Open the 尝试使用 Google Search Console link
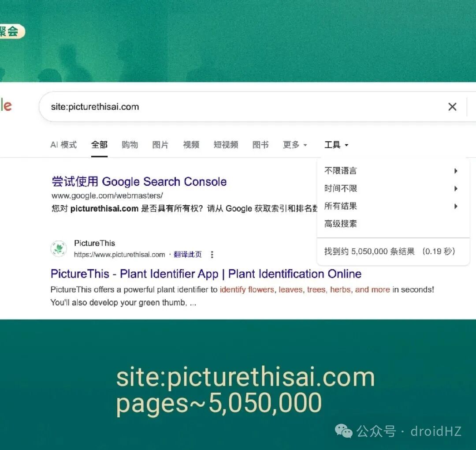Image resolution: width=476 pixels, height=450 pixels. pyautogui.click(x=139, y=181)
